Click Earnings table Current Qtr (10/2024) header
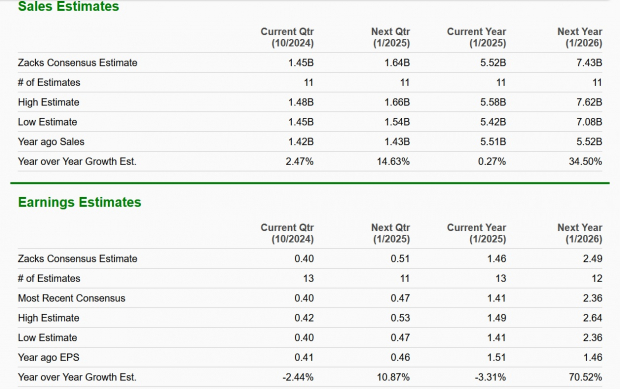The image size is (620, 389). click(287, 233)
